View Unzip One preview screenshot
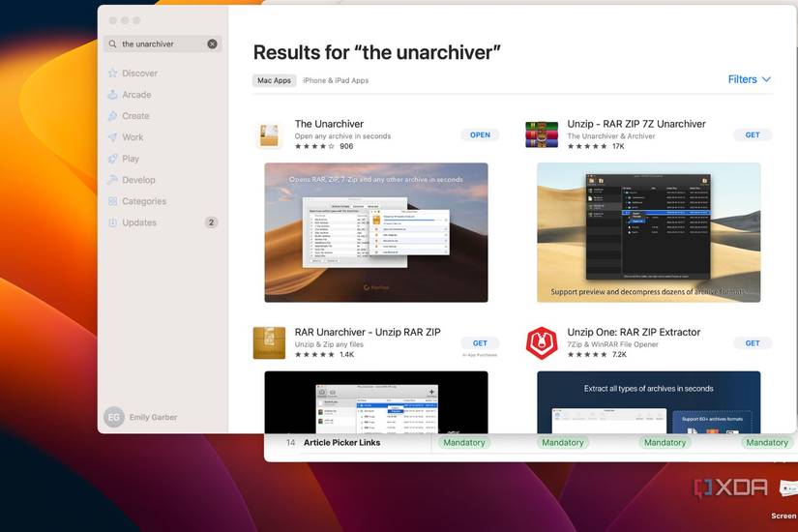Image resolution: width=798 pixels, height=532 pixels. click(649, 402)
